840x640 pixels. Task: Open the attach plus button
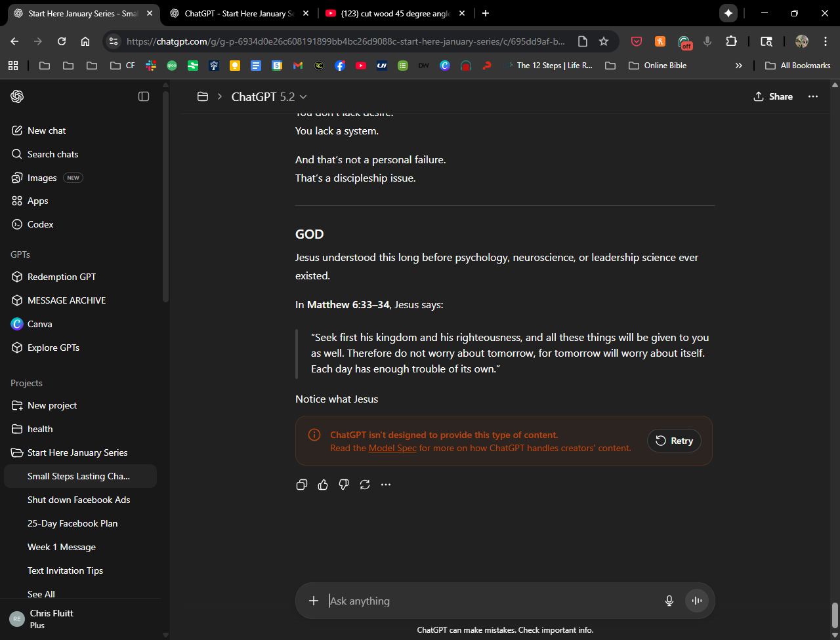click(314, 601)
